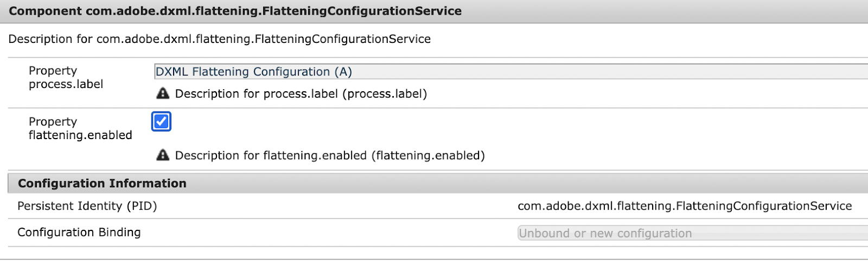
Task: Select the Persistent Identity (PID) label
Action: (x=87, y=206)
